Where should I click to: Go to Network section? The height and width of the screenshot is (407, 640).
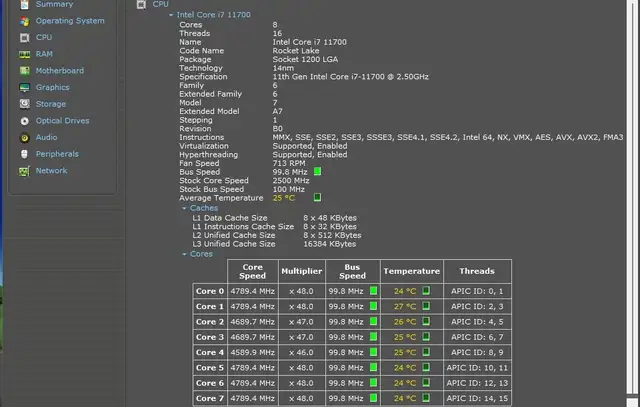(51, 171)
